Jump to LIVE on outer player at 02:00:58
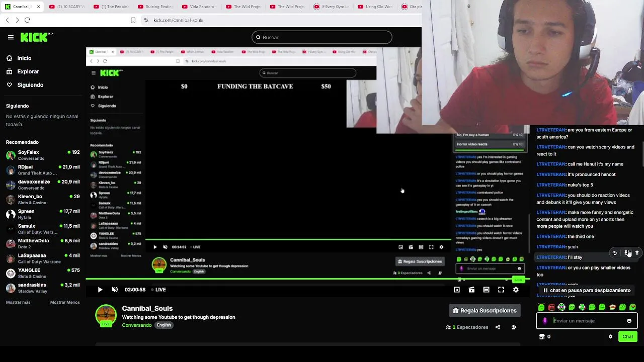The image size is (644, 362). coord(159,290)
